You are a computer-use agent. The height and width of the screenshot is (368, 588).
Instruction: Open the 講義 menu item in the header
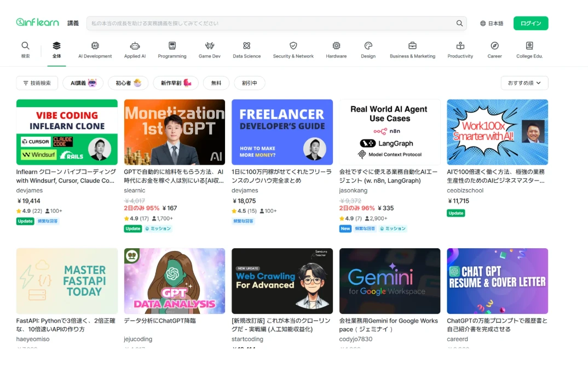click(73, 24)
